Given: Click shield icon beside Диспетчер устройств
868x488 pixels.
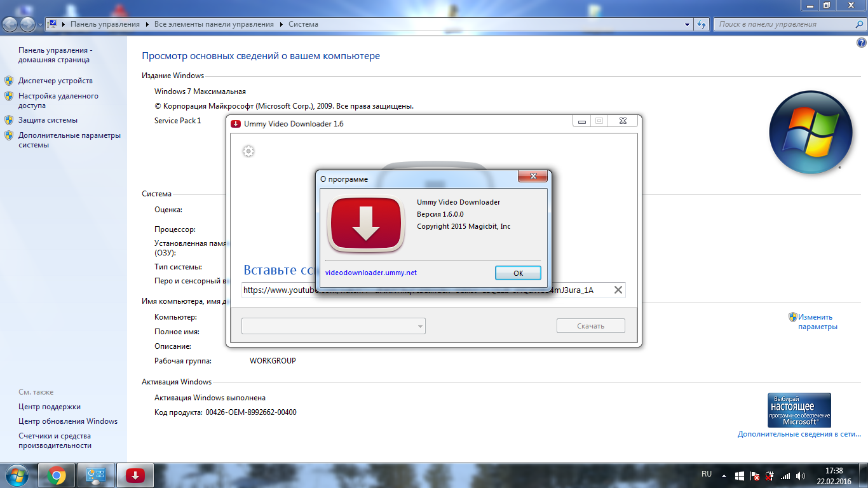Looking at the screenshot, I should coord(9,81).
